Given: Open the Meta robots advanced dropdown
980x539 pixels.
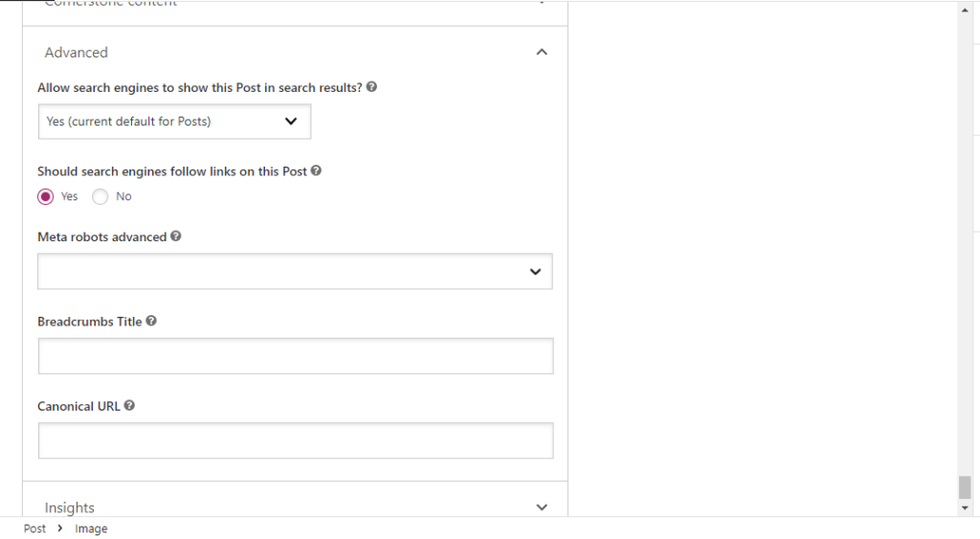Looking at the screenshot, I should (x=295, y=272).
